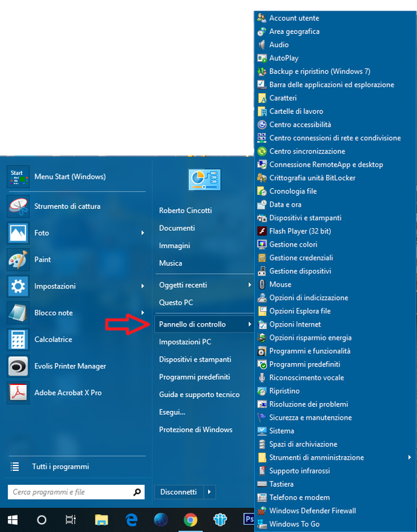417x532 pixels.
Task: Open Programmi predefiniti in Start menu column
Action: point(194,377)
